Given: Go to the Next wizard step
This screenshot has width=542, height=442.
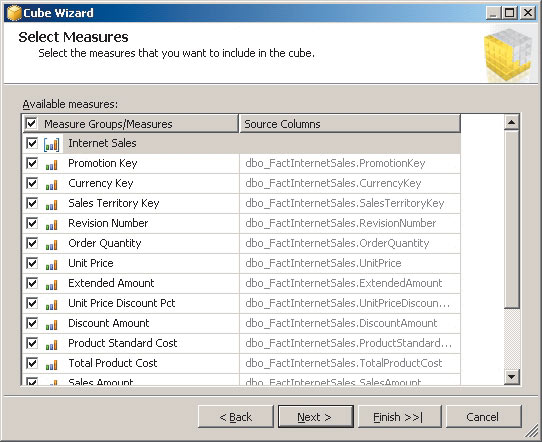Looking at the screenshot, I should click(x=316, y=417).
